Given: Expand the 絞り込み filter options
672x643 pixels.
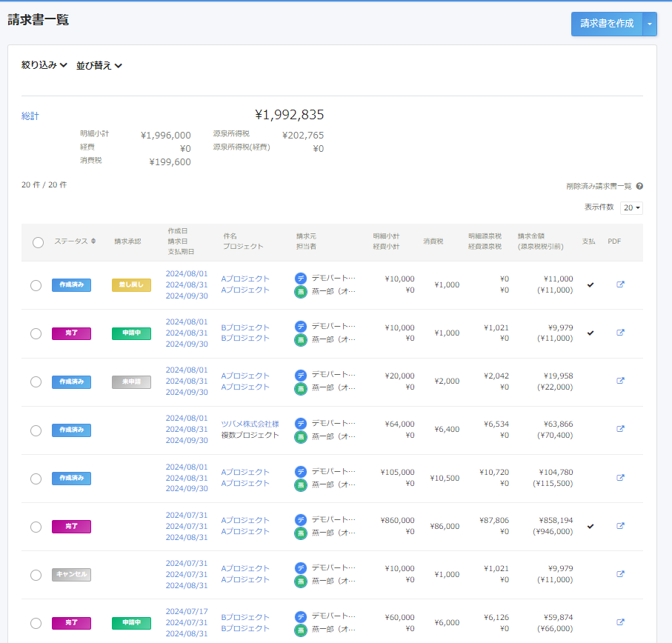Looking at the screenshot, I should 44,65.
